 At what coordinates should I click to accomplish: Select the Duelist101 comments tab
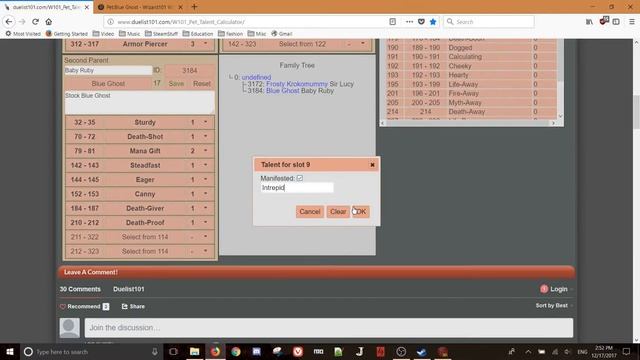point(129,289)
